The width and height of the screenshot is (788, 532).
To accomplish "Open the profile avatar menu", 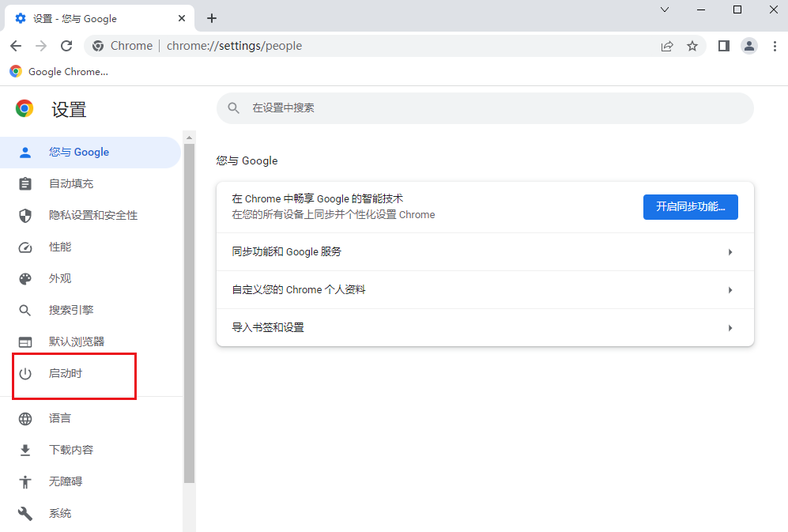I will 749,47.
